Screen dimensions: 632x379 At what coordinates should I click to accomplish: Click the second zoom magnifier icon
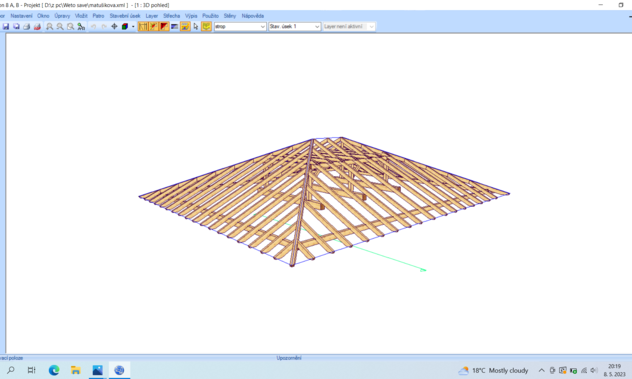click(x=60, y=27)
